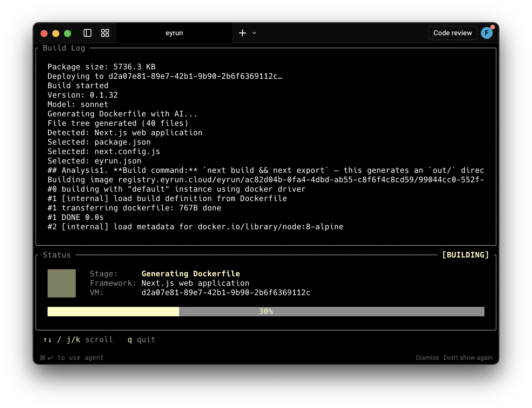This screenshot has width=532, height=408.
Task: Select the VM identifier text
Action: pyautogui.click(x=226, y=292)
